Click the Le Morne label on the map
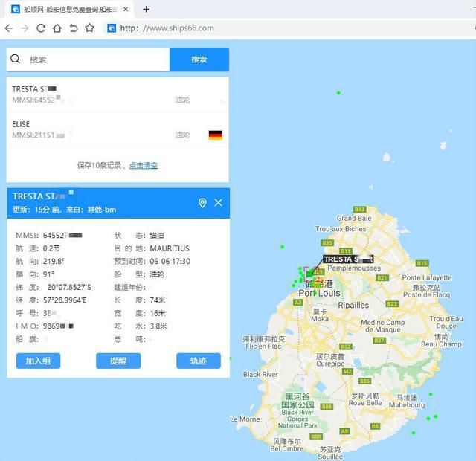The height and width of the screenshot is (461, 476). (245, 419)
